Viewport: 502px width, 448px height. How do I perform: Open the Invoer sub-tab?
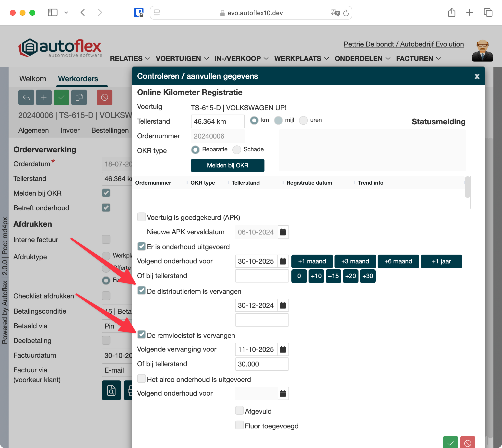click(x=70, y=130)
